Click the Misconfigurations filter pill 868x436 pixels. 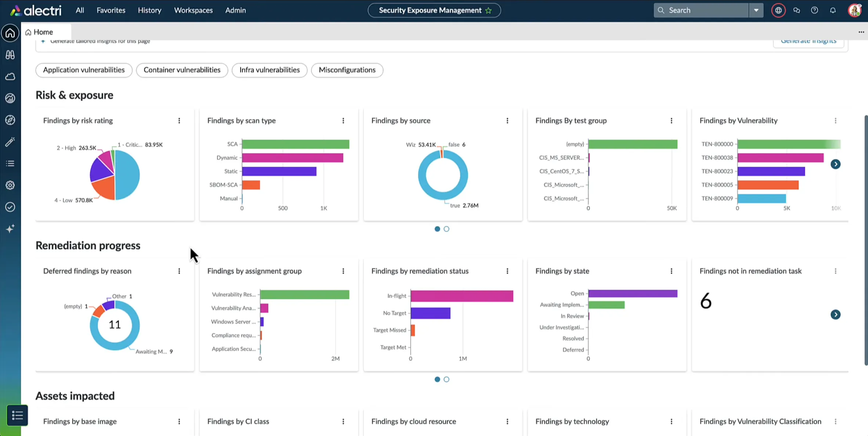[347, 70]
